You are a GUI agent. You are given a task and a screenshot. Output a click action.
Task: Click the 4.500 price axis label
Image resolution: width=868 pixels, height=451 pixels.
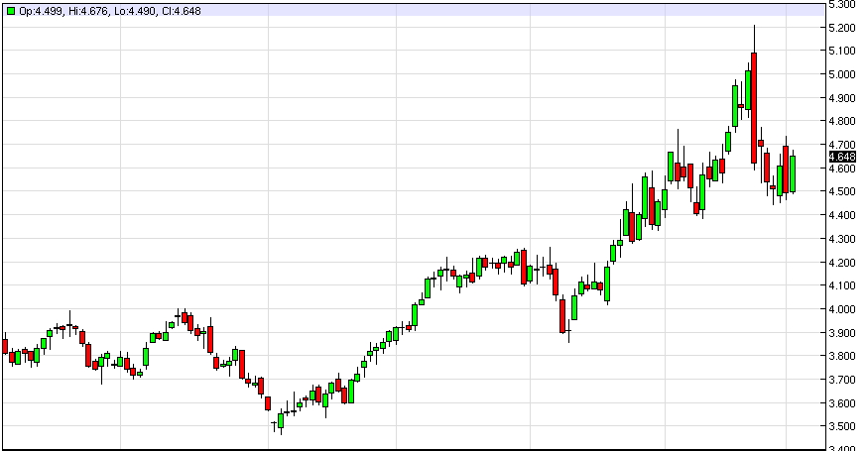(x=842, y=191)
